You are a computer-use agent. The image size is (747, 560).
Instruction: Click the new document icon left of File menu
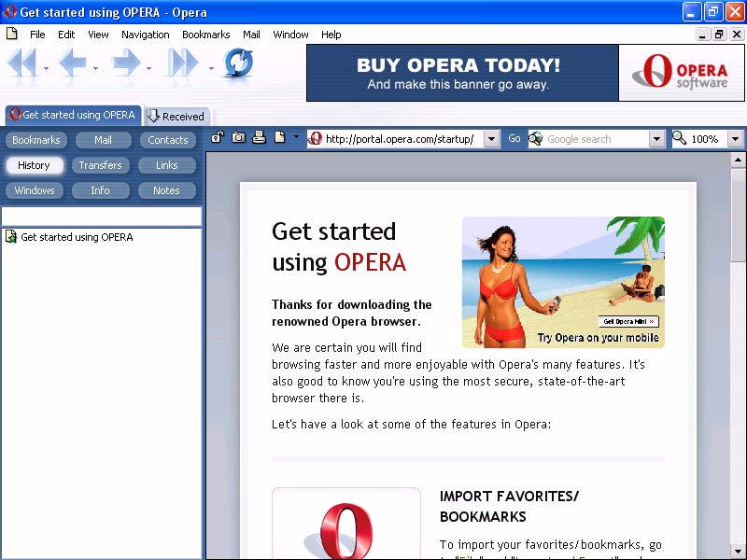coord(12,34)
